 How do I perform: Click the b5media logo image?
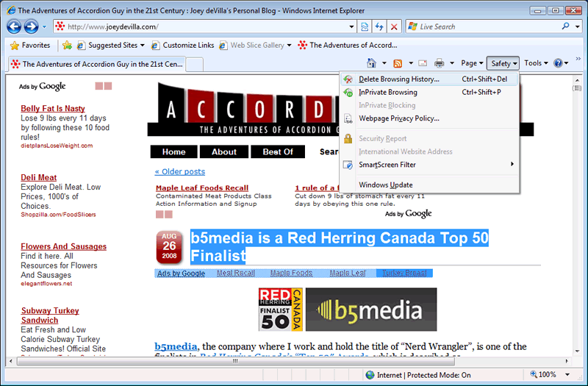tap(371, 310)
